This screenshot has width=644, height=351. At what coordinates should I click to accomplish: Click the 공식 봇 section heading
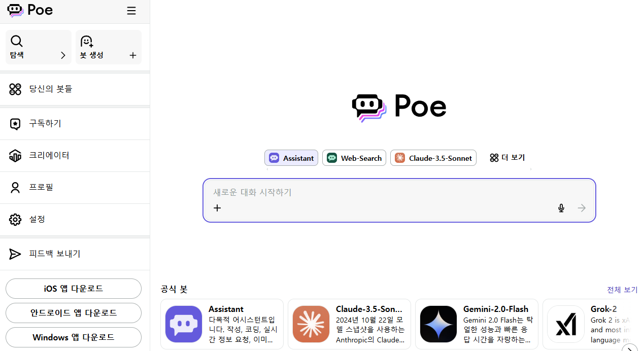click(x=174, y=290)
